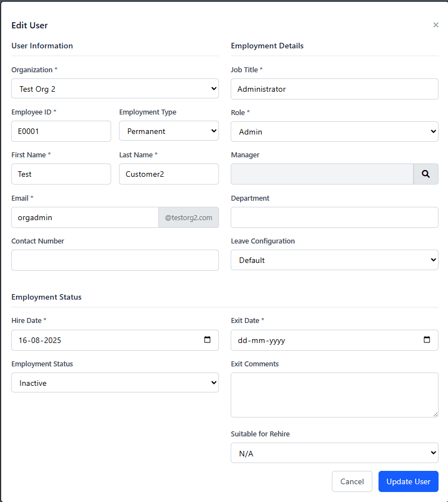The width and height of the screenshot is (448, 502).
Task: Expand the Employment Status dropdown
Action: coord(115,383)
